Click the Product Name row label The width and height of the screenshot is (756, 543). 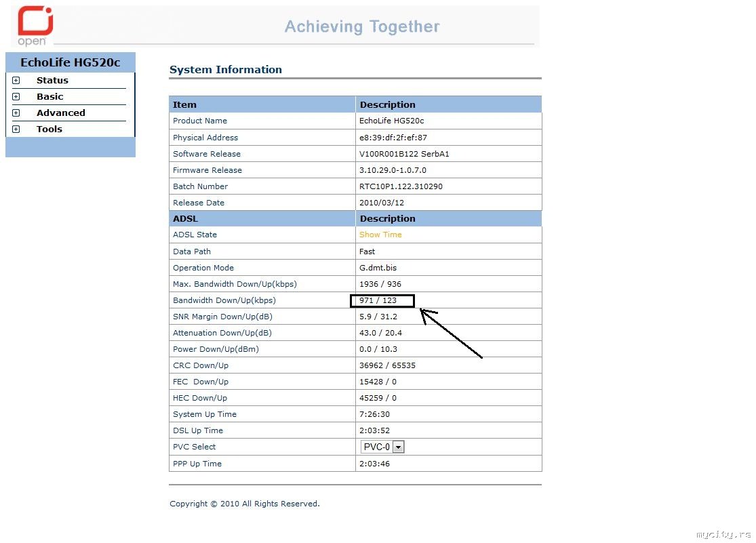click(199, 121)
